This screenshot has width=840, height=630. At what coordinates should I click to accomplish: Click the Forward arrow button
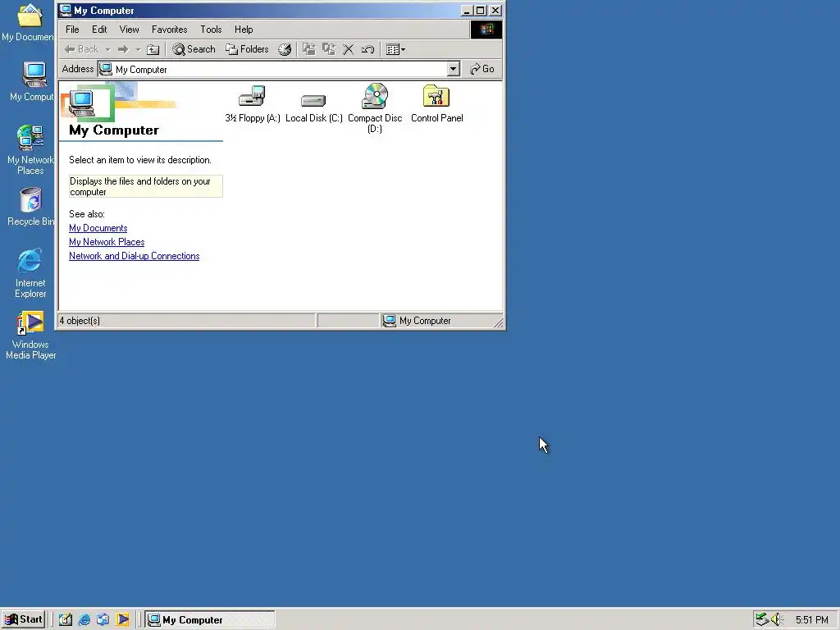pyautogui.click(x=123, y=49)
